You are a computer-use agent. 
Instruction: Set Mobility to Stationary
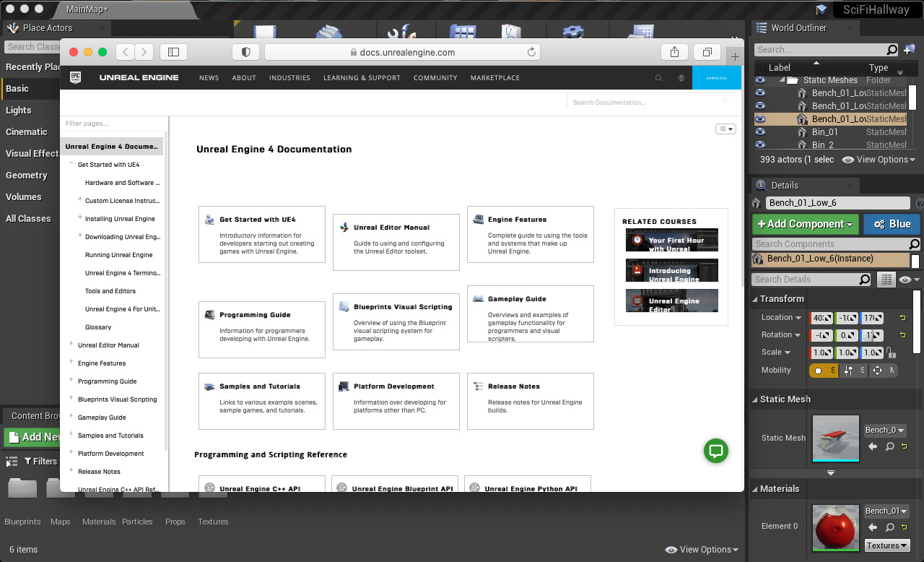point(855,371)
